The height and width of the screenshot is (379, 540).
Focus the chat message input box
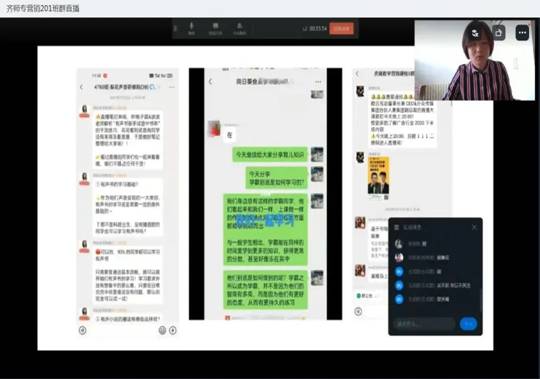(424, 324)
